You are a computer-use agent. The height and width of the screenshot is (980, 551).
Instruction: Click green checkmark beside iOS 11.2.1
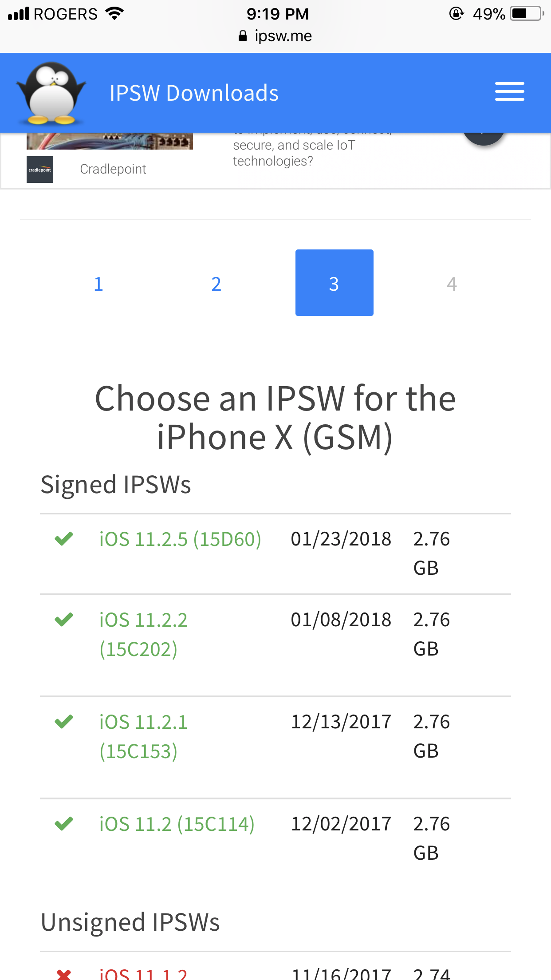(64, 721)
